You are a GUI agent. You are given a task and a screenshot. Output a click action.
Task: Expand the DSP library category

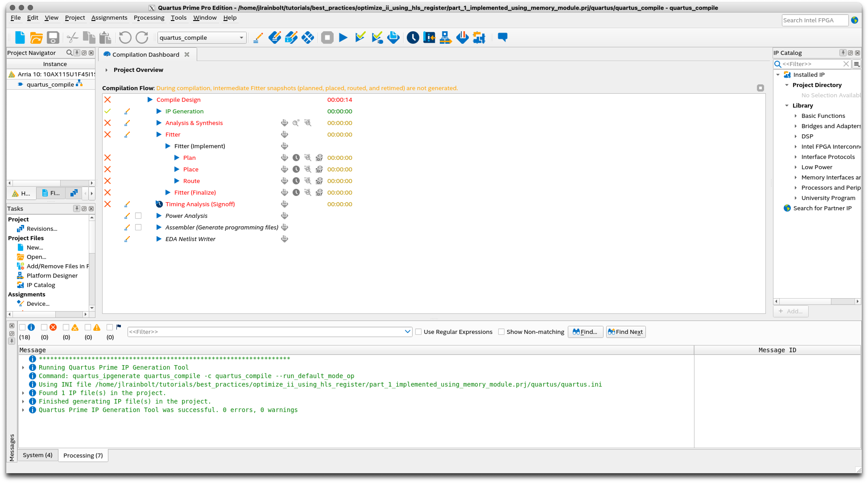pyautogui.click(x=796, y=136)
